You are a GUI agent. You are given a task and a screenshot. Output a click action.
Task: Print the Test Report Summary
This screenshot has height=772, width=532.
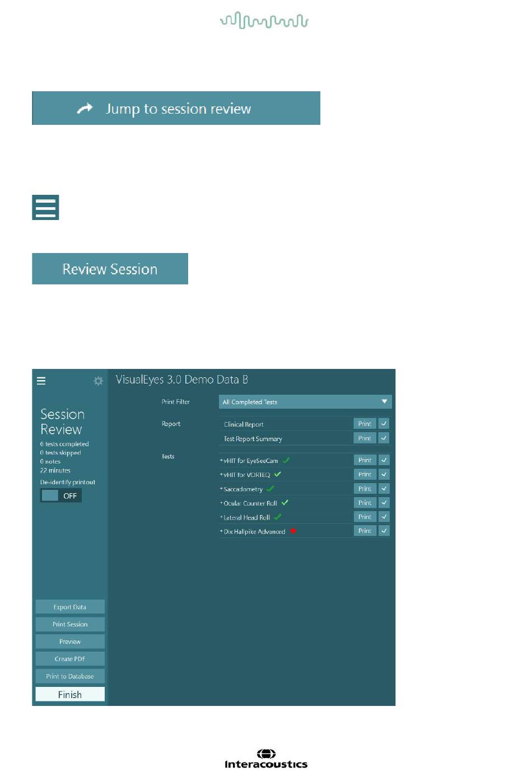[x=365, y=438]
